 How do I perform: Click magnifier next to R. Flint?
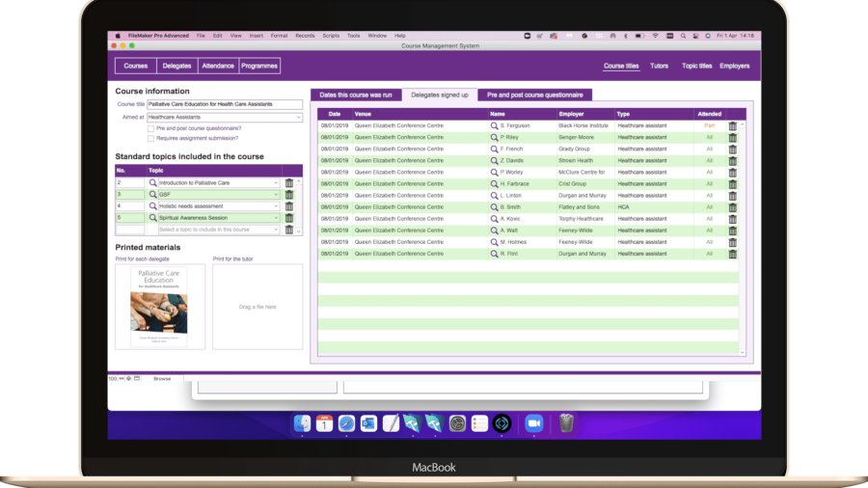[x=495, y=254]
